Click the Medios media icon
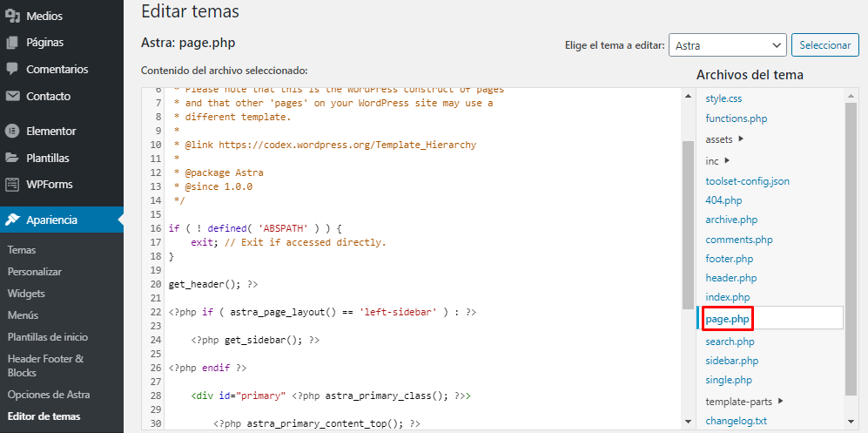Screen dimensions: 868x433 tap(12, 15)
